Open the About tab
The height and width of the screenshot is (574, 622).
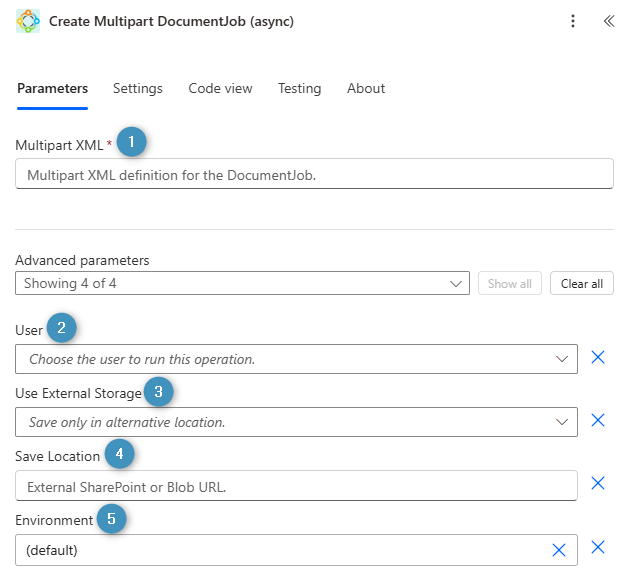[x=366, y=88]
